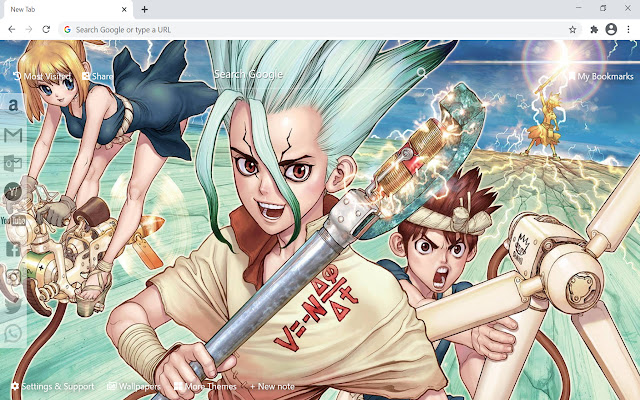Restore down the Chrome window
The height and width of the screenshot is (400, 640).
(x=603, y=8)
